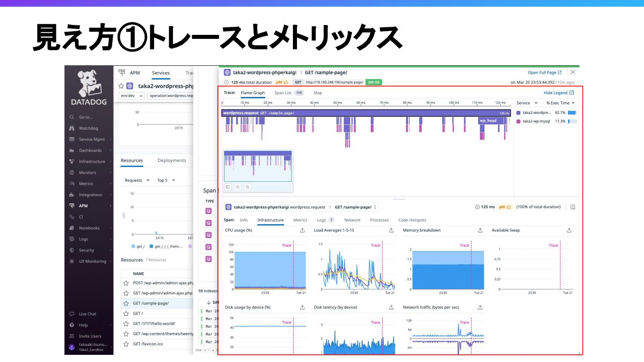Star the hello-world resource
Image resolution: width=644 pixels, height=362 pixels.
click(x=126, y=324)
